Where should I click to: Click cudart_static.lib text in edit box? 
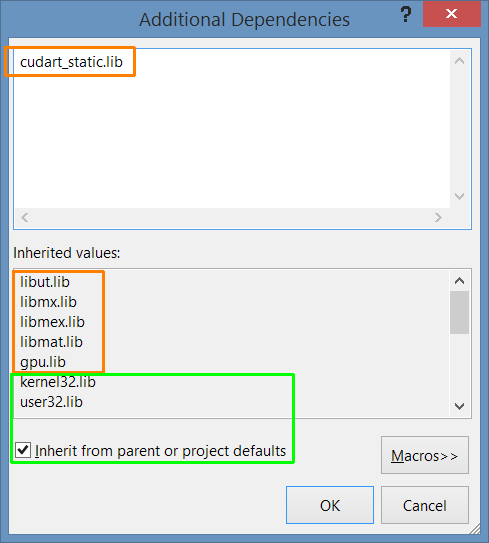click(71, 62)
